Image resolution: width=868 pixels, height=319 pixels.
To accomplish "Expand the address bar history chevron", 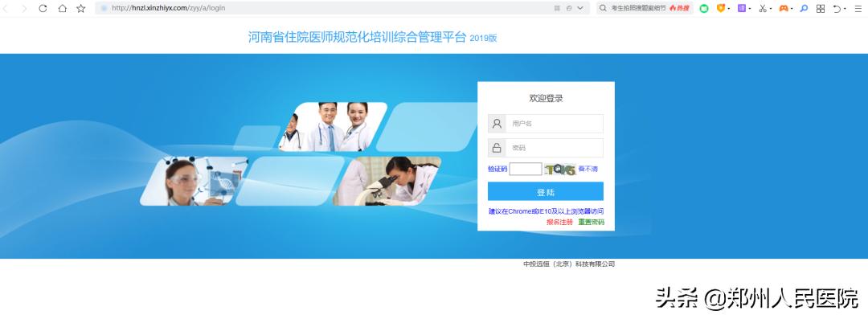I will (x=580, y=8).
